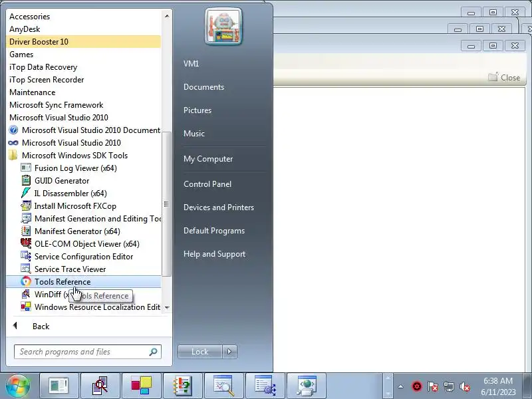This screenshot has width=532, height=399.
Task: Open Action Center flag tray icon
Action: point(433,386)
